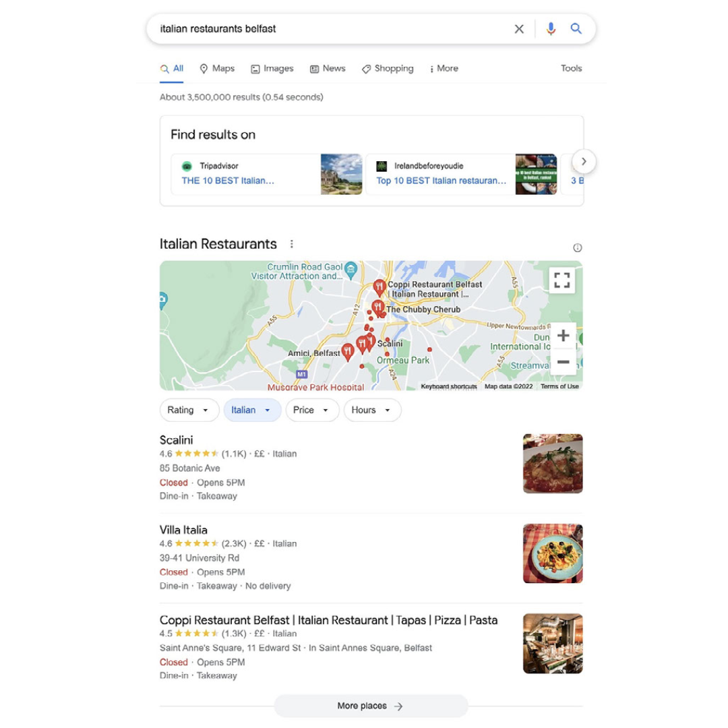
Task: Open the Italian cuisine filter dropdown
Action: click(x=252, y=410)
